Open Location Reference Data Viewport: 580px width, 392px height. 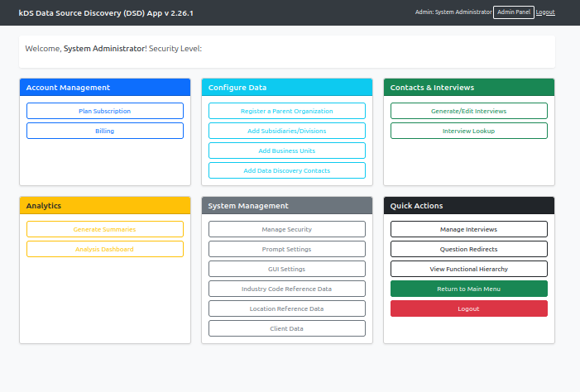[x=286, y=308]
